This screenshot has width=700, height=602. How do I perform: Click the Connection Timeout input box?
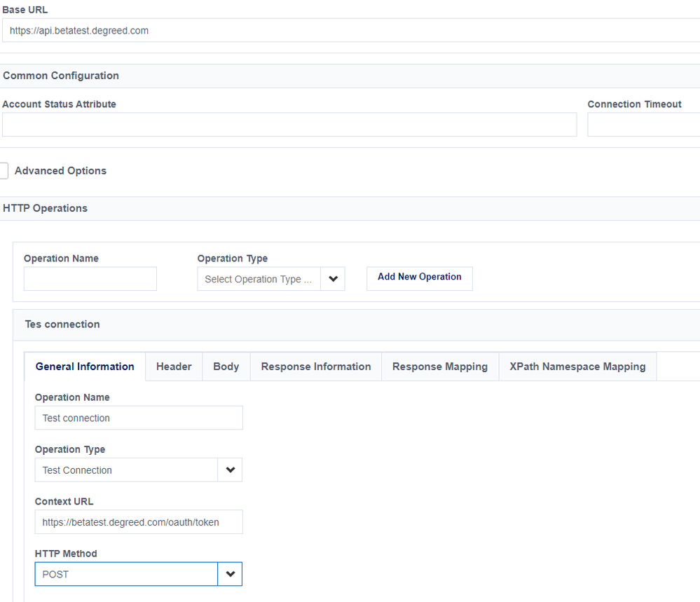tap(643, 125)
